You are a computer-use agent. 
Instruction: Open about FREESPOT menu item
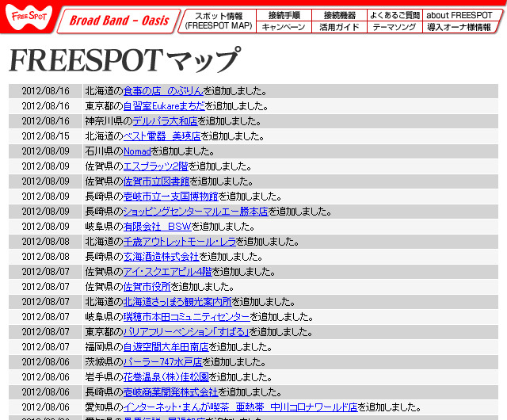coord(459,15)
